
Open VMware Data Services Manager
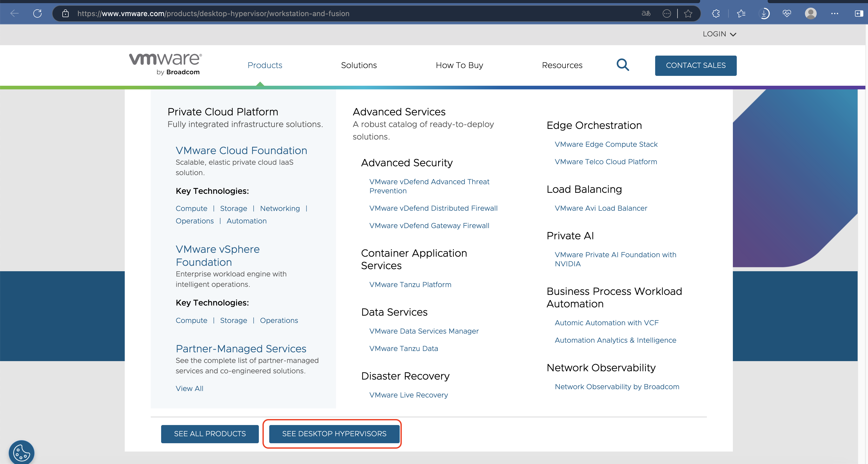(x=424, y=331)
